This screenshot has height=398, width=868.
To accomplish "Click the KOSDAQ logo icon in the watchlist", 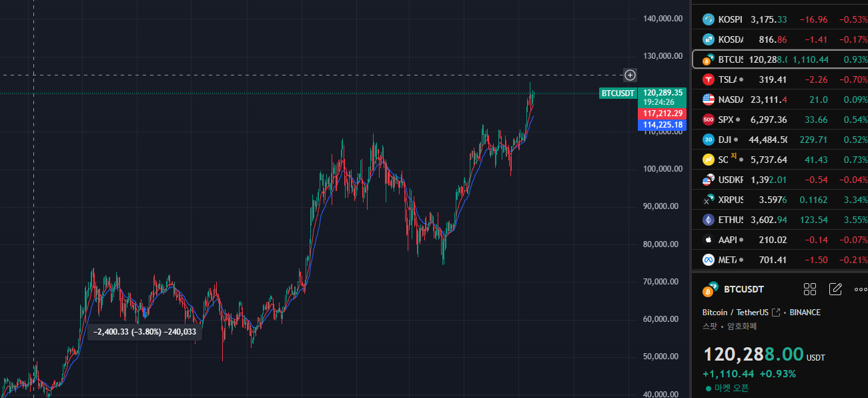I will pyautogui.click(x=708, y=39).
